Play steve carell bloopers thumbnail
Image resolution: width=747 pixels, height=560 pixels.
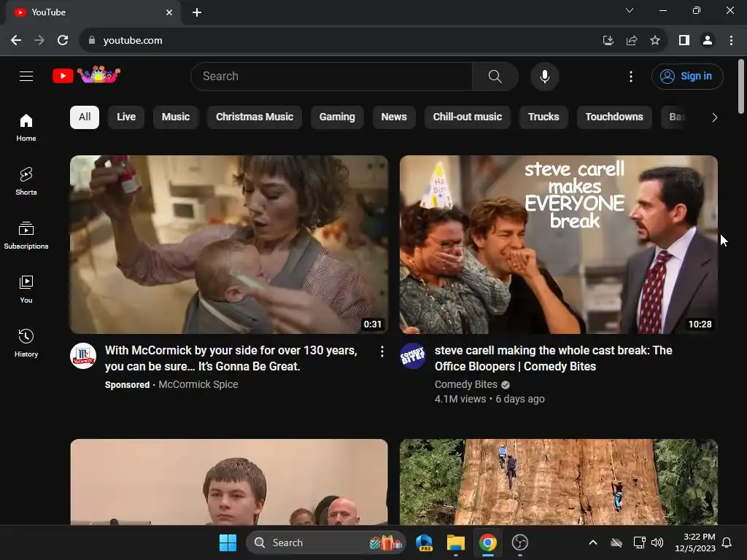tap(558, 244)
